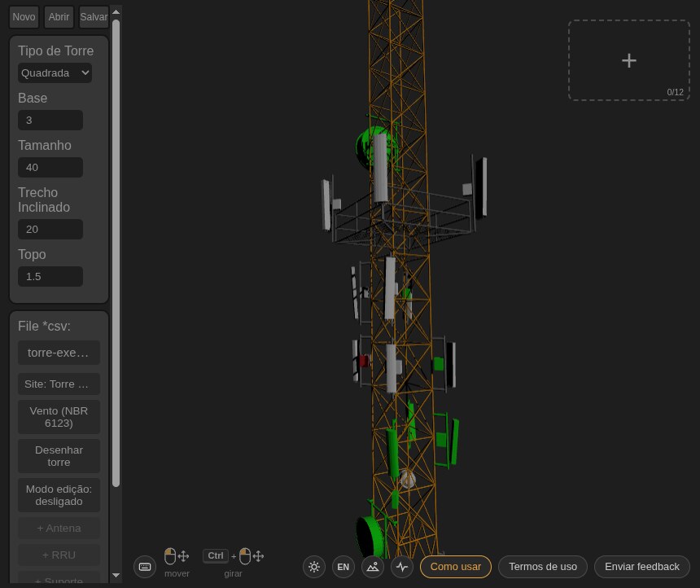Open Vento (NBR 6123) settings

(x=59, y=417)
